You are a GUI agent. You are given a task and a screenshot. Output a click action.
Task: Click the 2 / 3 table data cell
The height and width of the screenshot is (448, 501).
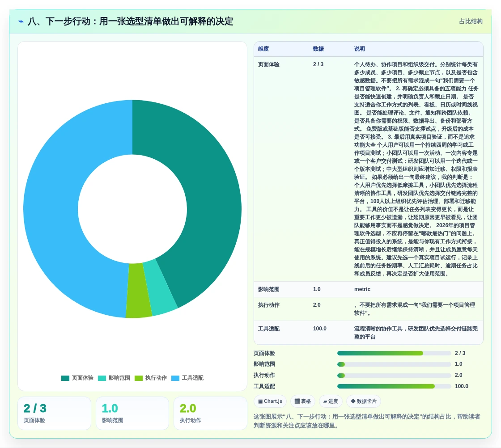coord(318,64)
